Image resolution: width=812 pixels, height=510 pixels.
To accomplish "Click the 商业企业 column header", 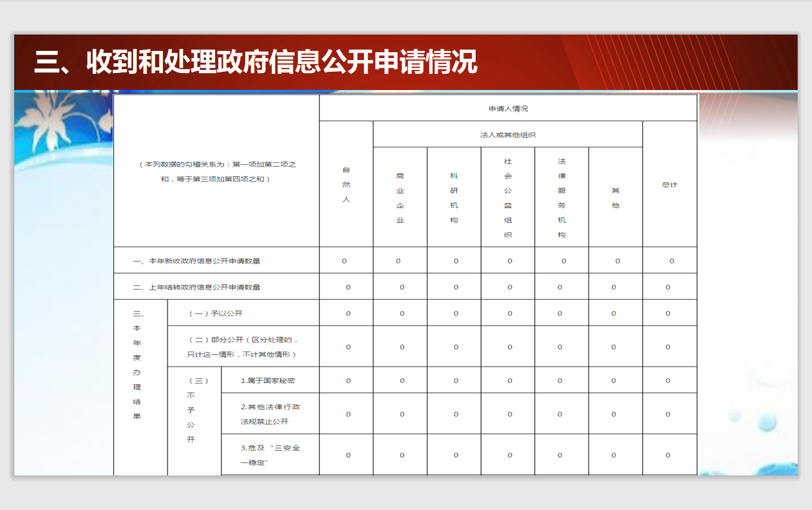I will [400, 198].
